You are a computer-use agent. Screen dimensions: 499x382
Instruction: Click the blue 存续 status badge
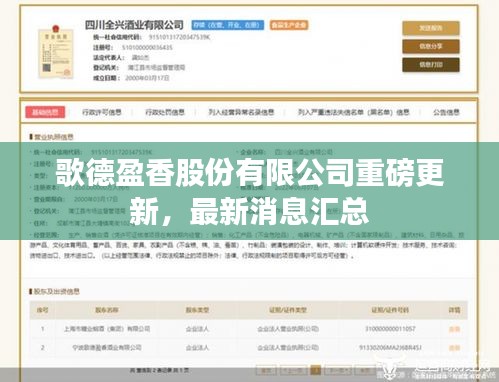click(x=228, y=25)
